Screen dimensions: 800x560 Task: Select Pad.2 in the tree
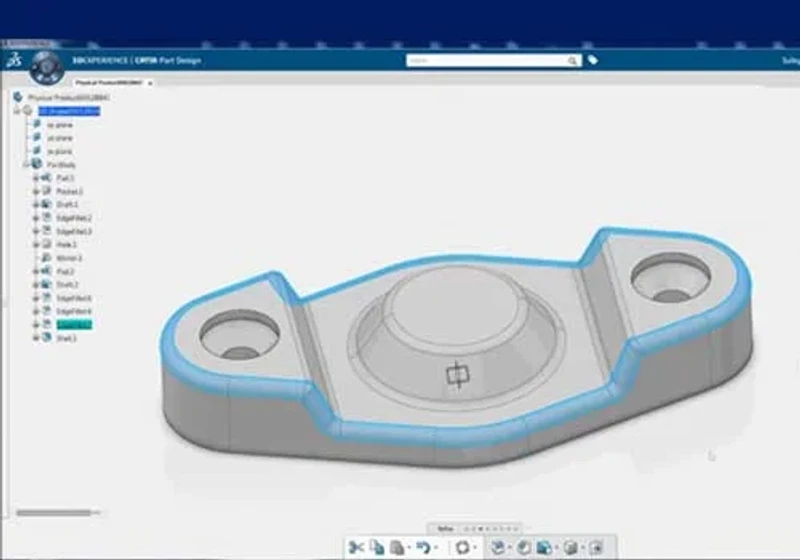click(65, 272)
